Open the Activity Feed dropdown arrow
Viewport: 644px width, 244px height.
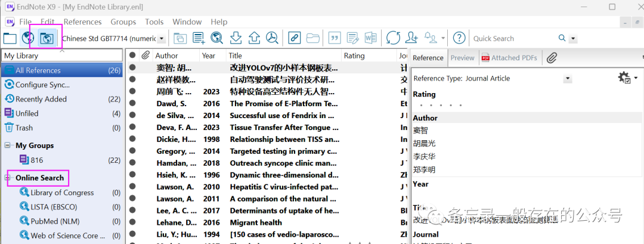point(442,38)
